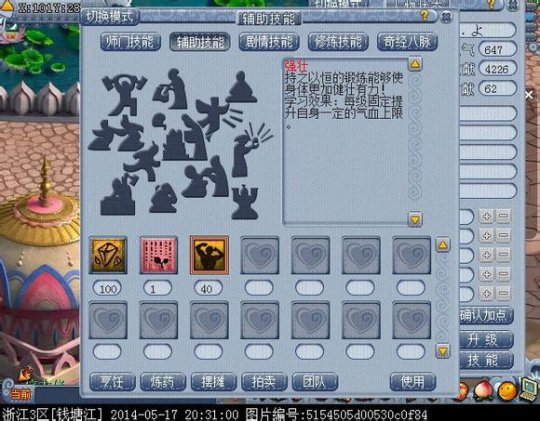The height and width of the screenshot is (421, 540).
Task: Click the 烹饪 cooking button
Action: click(x=112, y=382)
